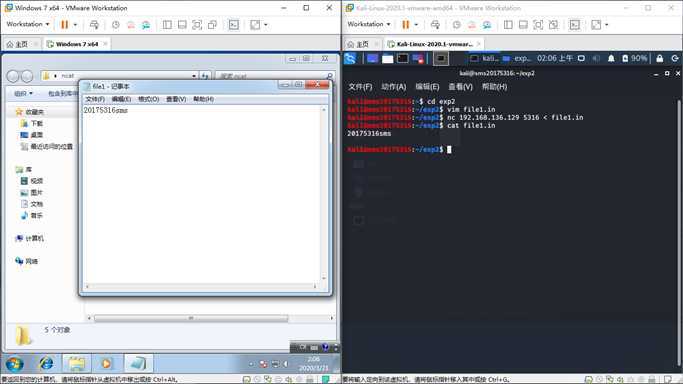Viewport: 683px width, 384px height.
Task: Open the 组织 dropdown in the Explorer toolbar
Action: click(23, 94)
